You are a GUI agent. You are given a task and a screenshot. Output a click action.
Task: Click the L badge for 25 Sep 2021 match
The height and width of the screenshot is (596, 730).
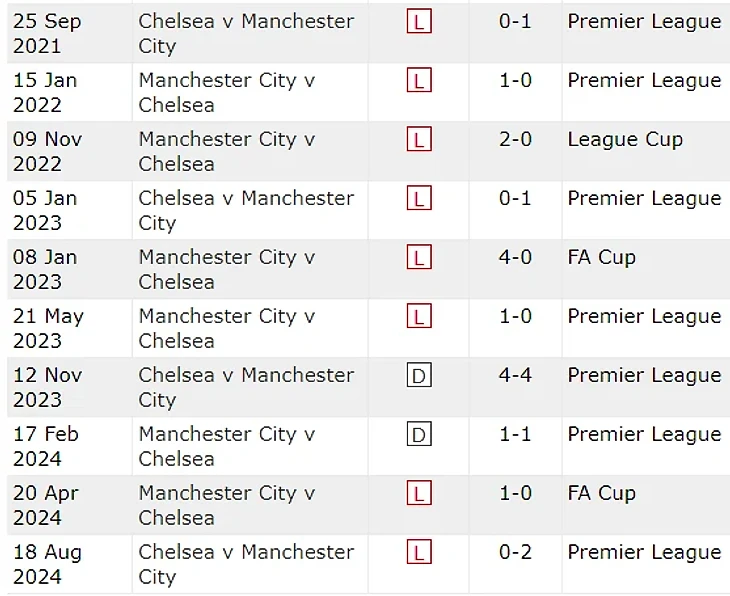coord(419,21)
